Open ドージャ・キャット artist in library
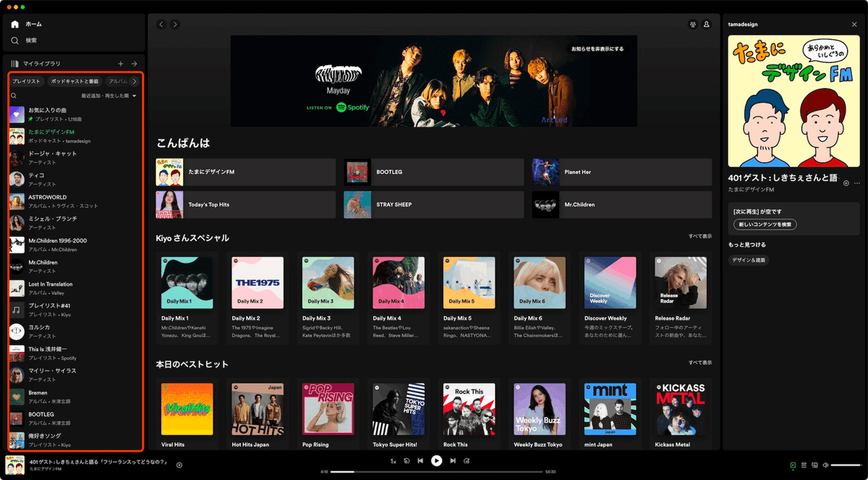The width and height of the screenshot is (868, 480). (75, 157)
